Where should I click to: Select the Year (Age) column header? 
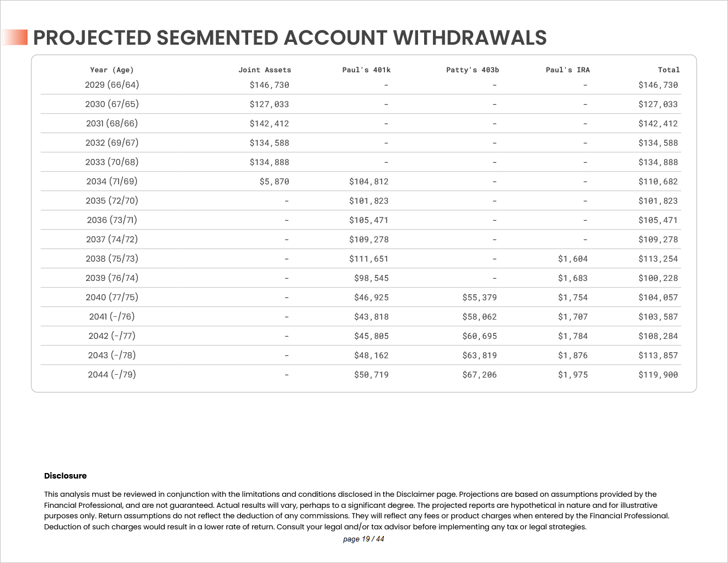coord(112,70)
